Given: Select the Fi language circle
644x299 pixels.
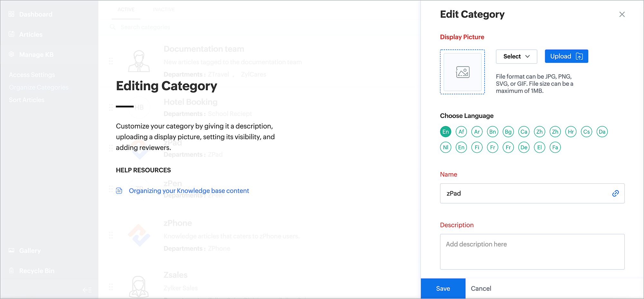Looking at the screenshot, I should (x=477, y=147).
